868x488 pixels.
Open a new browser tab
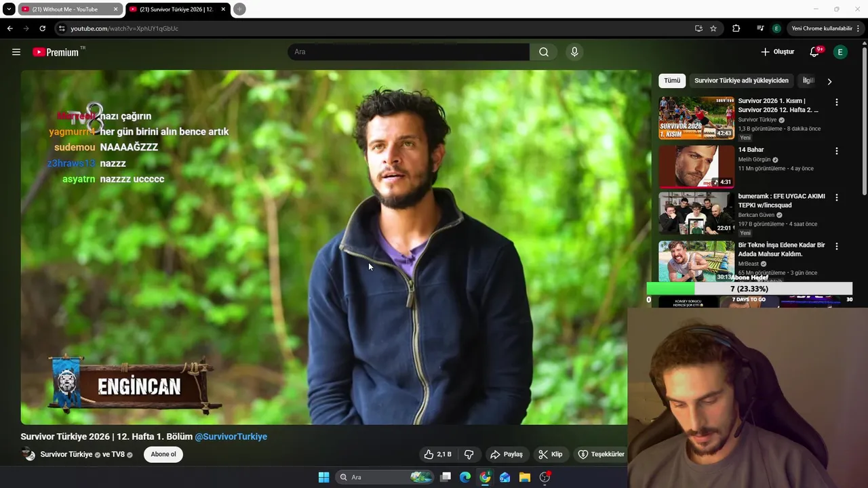239,9
